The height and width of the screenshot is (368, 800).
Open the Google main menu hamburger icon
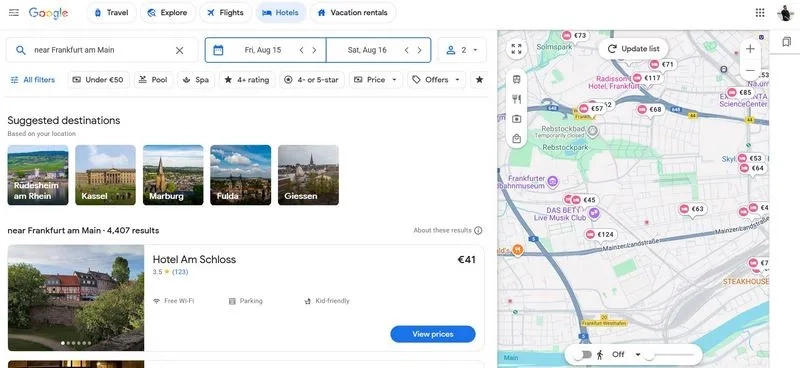pos(14,13)
